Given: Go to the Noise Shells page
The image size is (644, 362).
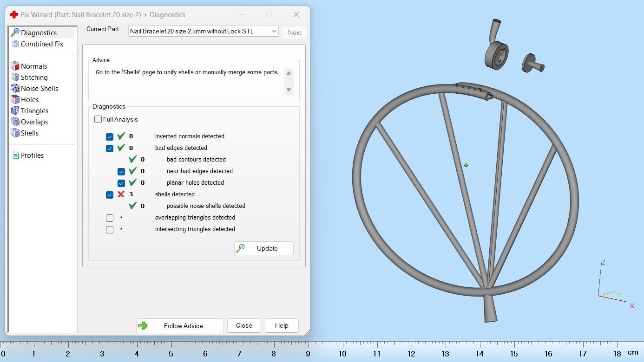Looking at the screenshot, I should [39, 88].
